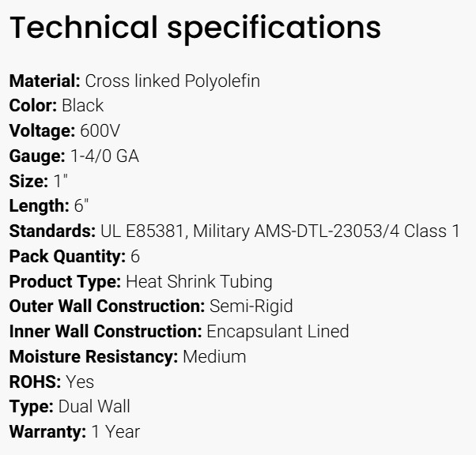Click the Gauge label
This screenshot has width=476, height=455.
coord(36,156)
